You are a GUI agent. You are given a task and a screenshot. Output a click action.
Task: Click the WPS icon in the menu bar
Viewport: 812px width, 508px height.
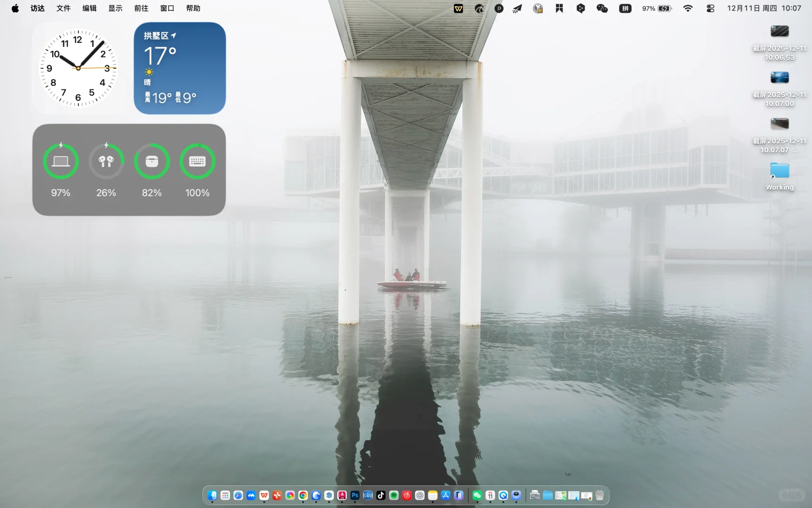point(458,8)
